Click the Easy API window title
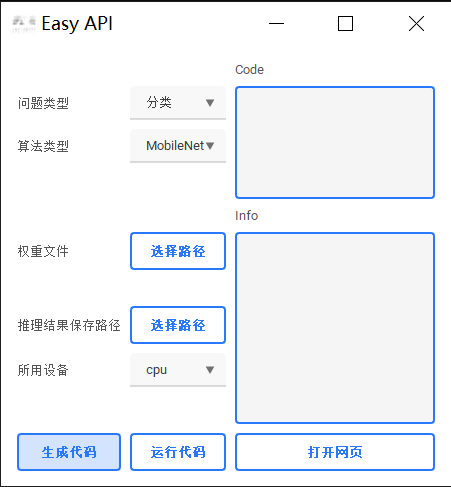451x487 pixels. [77, 24]
